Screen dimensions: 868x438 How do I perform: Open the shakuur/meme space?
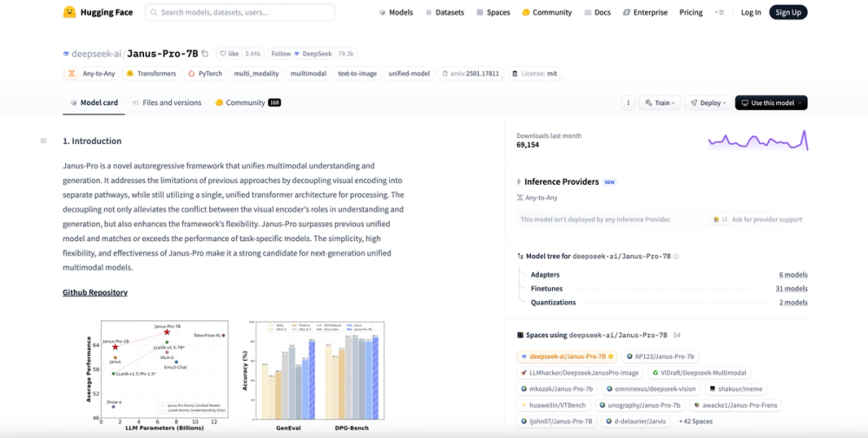pos(736,389)
